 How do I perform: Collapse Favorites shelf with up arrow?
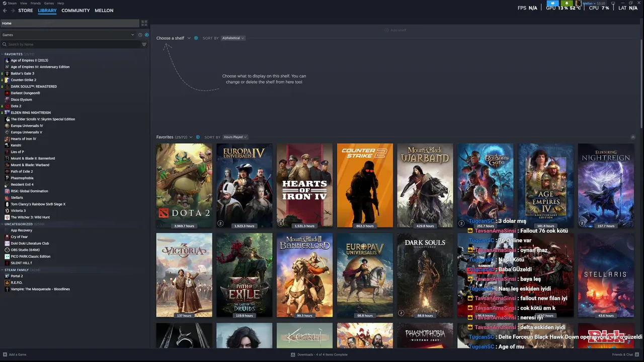pos(633,137)
